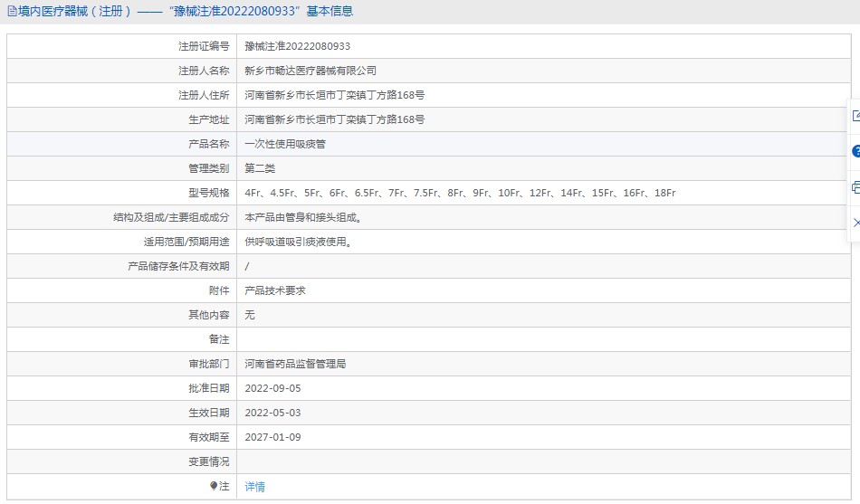This screenshot has width=860, height=504.
Task: Click the header title 境内医疗器械（注册）
Action: 74,11
